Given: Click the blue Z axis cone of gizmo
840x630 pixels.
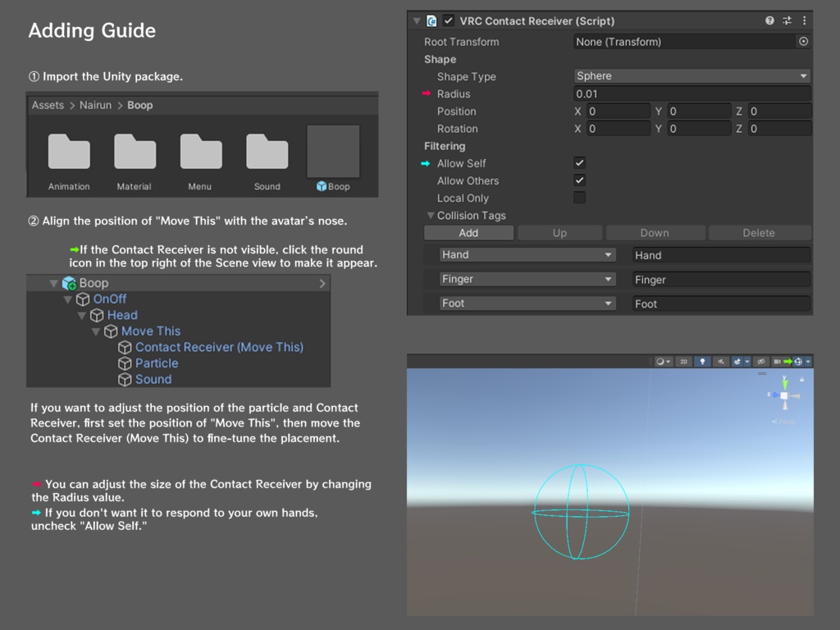Looking at the screenshot, I should [x=775, y=395].
